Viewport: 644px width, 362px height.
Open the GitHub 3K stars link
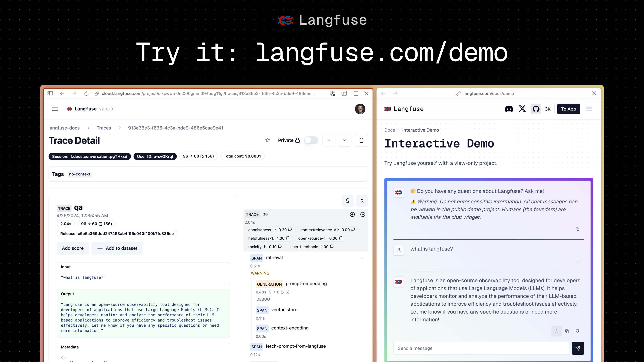click(x=542, y=109)
